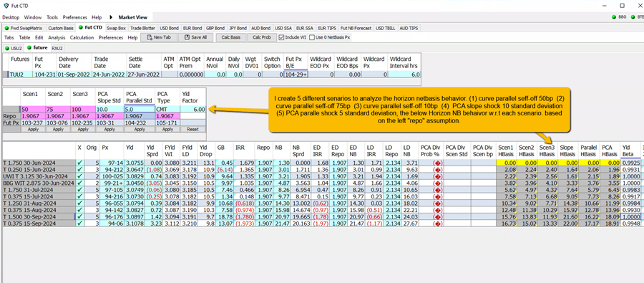
Task: Click PCA Parallel Std value 5.0
Action: pos(140,109)
